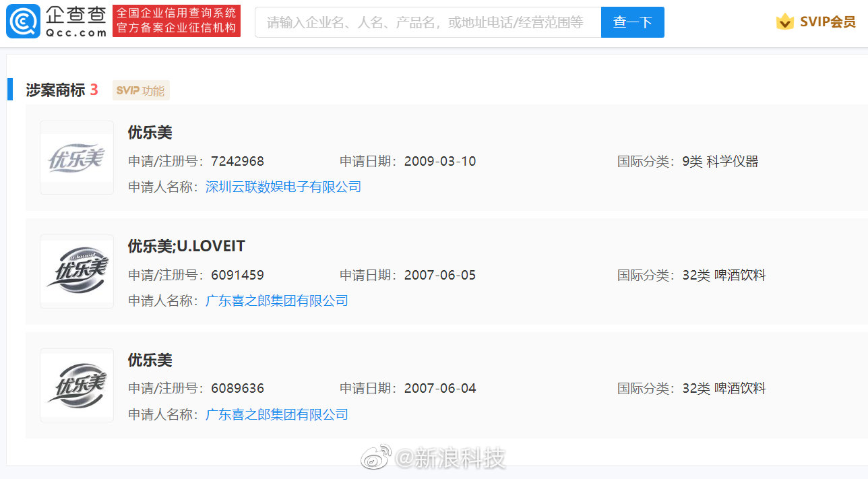
Task: Click the U.LOVEIT circular trademark thumbnail
Action: click(76, 271)
